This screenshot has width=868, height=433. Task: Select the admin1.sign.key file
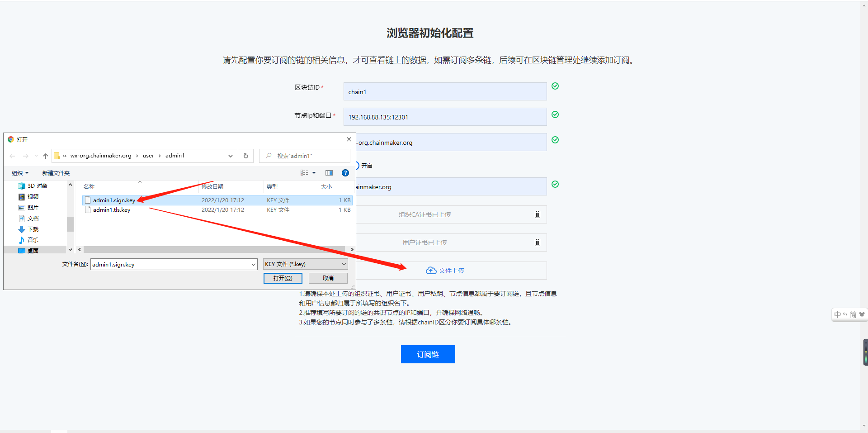217,200
